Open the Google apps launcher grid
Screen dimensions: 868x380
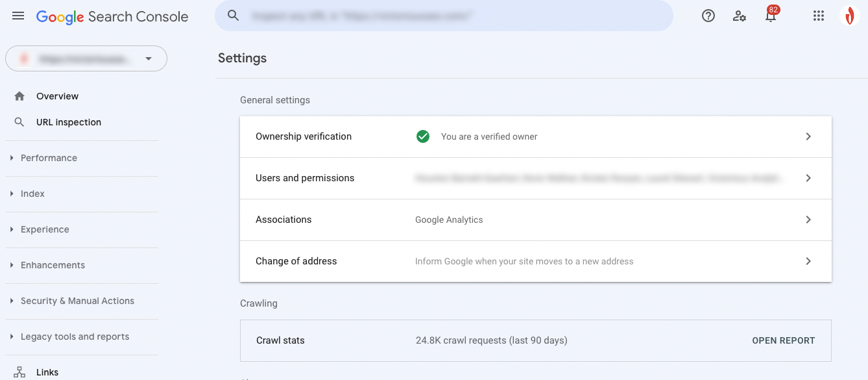click(818, 16)
